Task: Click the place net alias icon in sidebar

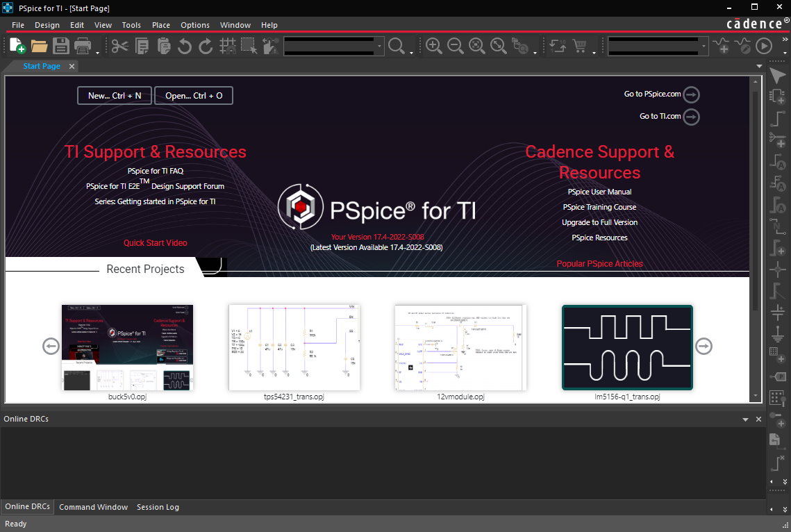Action: coord(778,161)
